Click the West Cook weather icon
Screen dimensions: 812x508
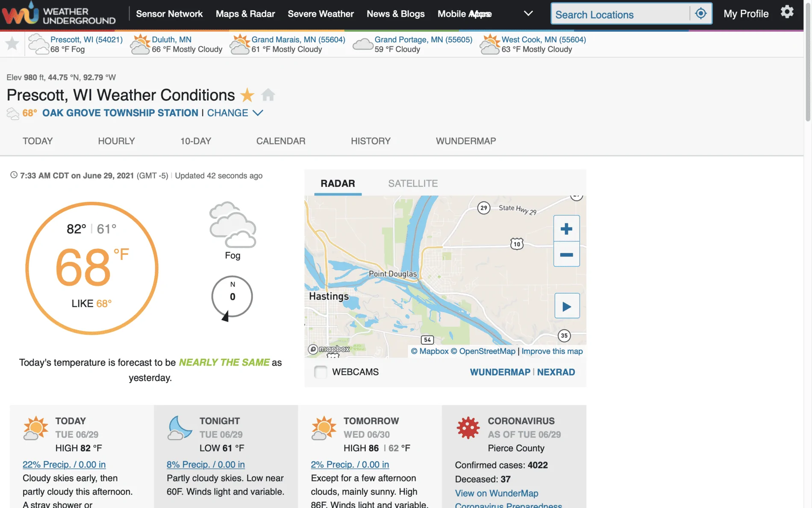(490, 44)
